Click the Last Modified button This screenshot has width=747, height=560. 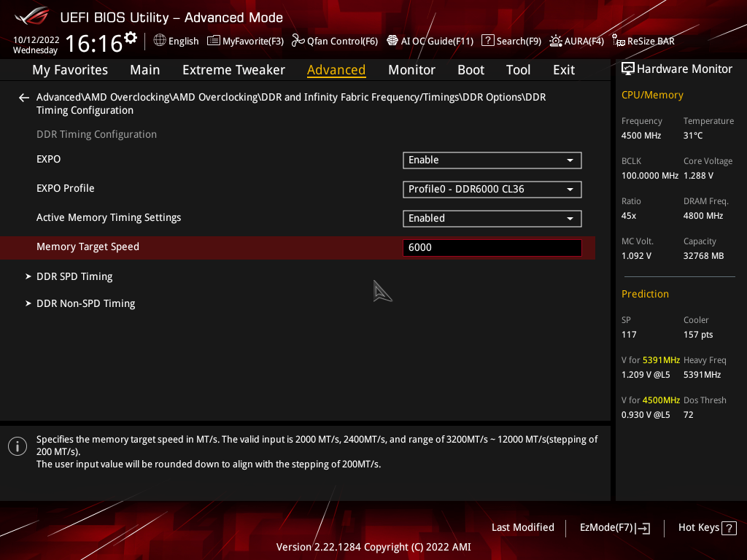(x=522, y=528)
